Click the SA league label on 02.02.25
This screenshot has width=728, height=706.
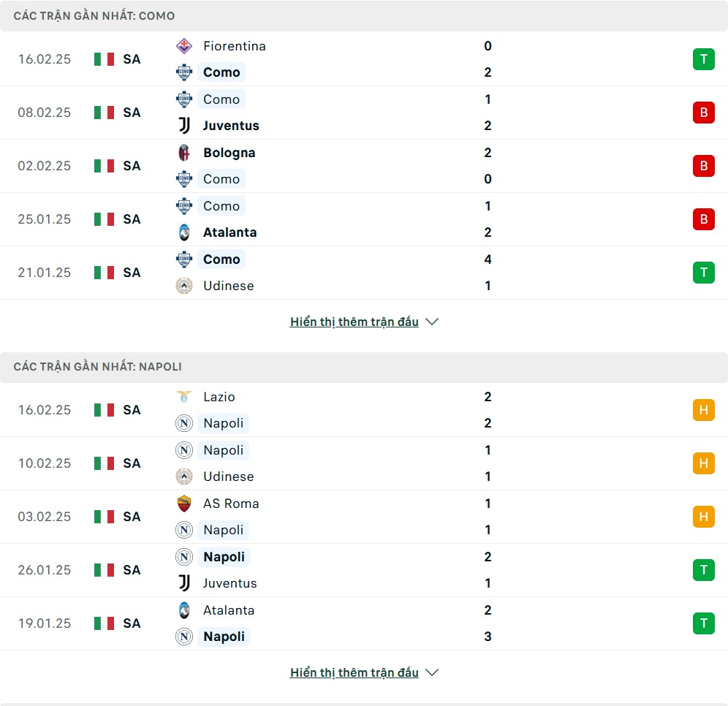[x=132, y=166]
